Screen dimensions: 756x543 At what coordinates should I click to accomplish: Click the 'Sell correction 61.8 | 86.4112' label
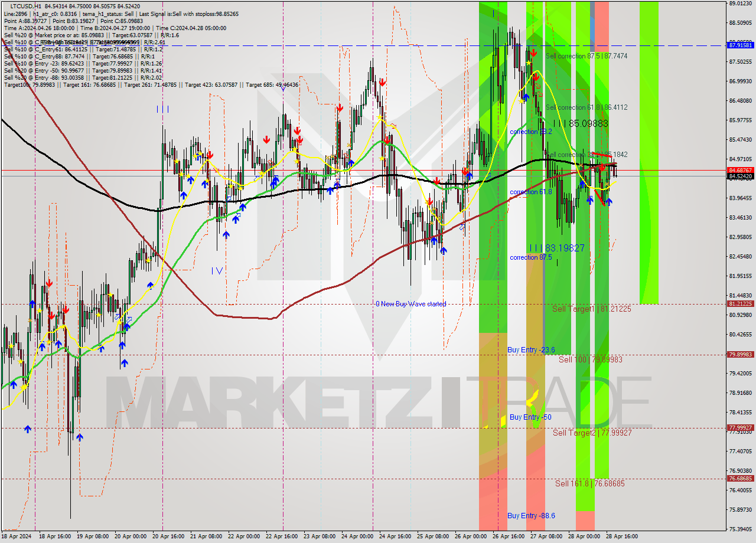[x=586, y=107]
